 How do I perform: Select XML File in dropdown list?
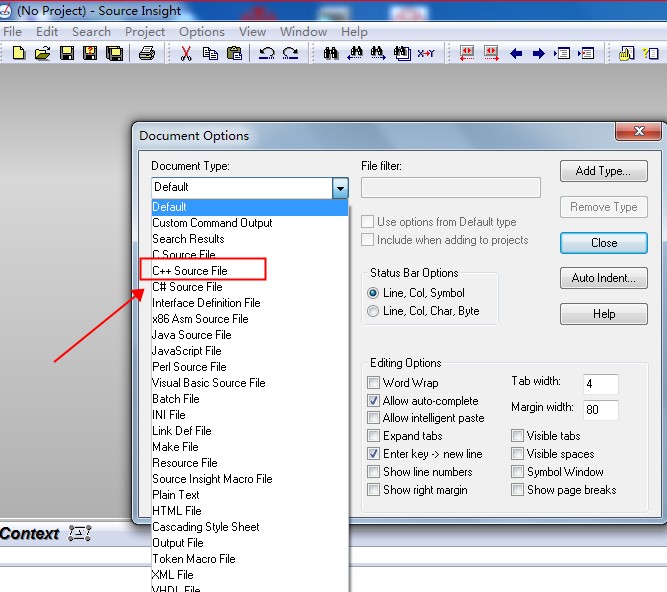pos(250,575)
